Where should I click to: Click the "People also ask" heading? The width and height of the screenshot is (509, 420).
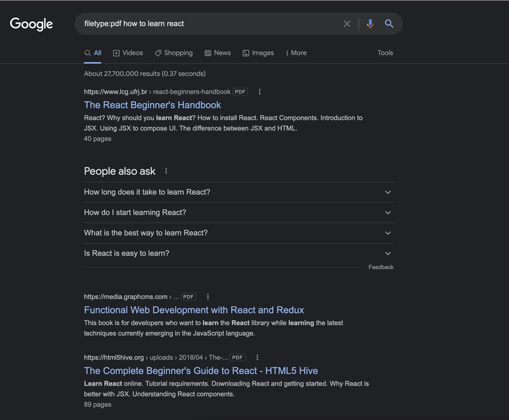(120, 171)
